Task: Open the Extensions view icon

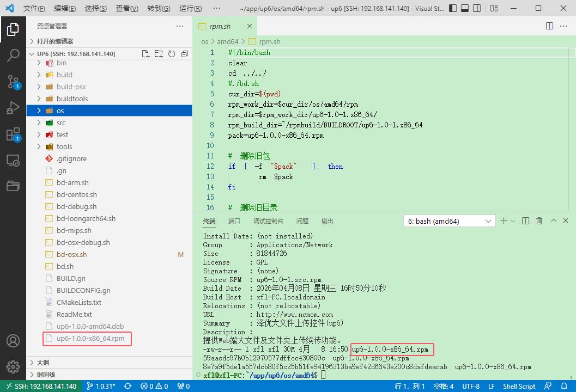Action: [13, 134]
